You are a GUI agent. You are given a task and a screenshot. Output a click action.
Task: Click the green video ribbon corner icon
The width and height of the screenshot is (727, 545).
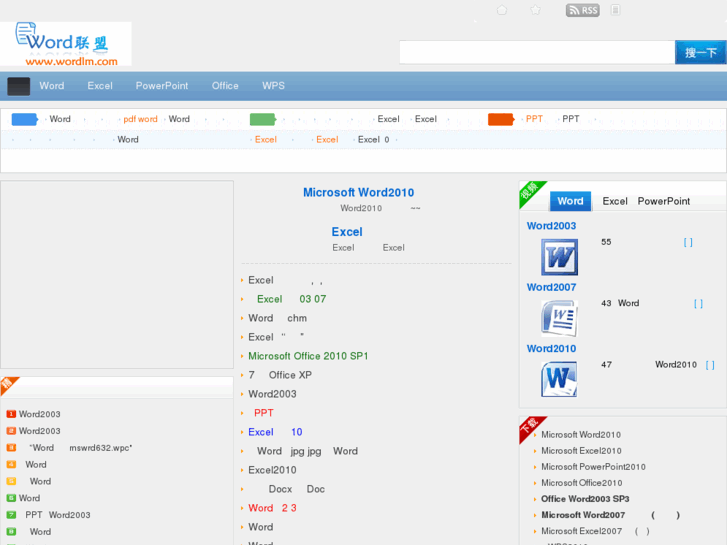click(x=531, y=192)
